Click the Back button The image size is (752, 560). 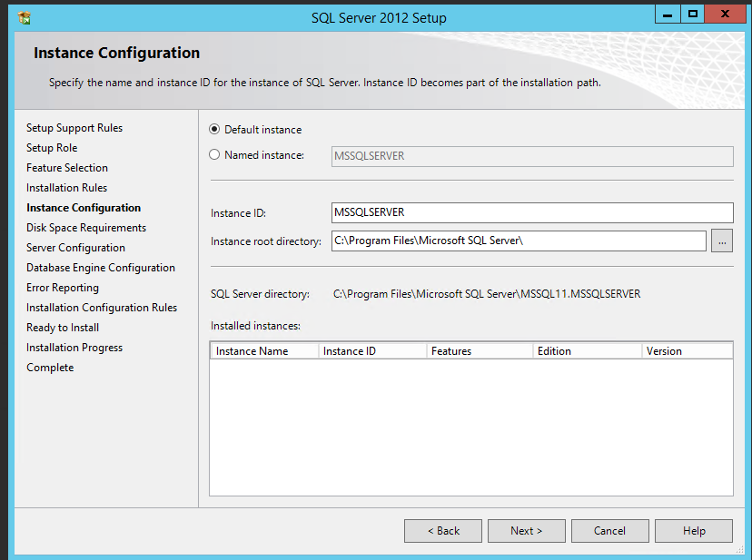click(443, 531)
